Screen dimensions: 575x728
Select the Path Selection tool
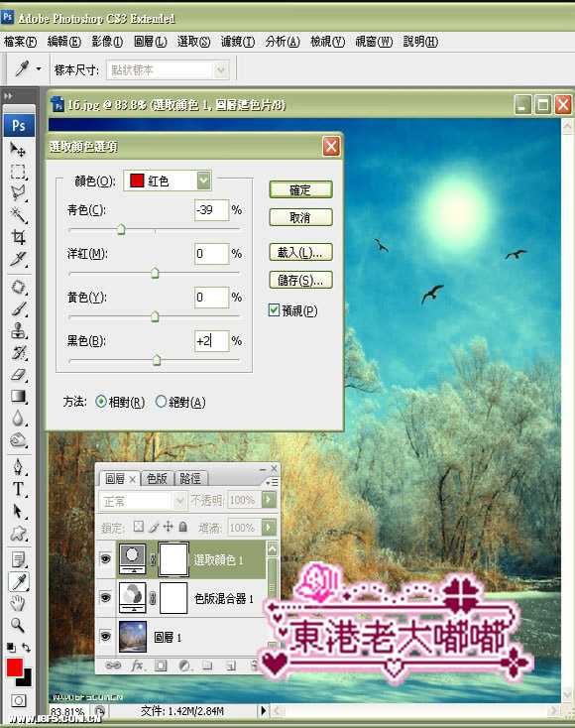[18, 511]
